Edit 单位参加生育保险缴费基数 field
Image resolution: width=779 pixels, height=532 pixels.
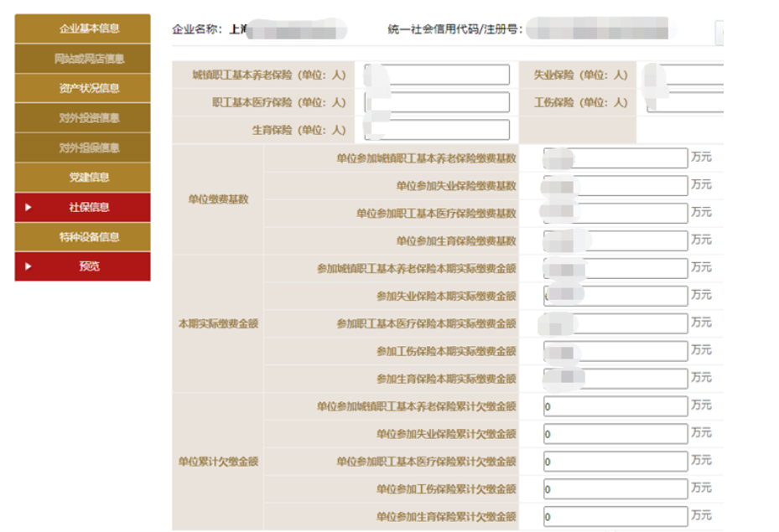pos(615,240)
